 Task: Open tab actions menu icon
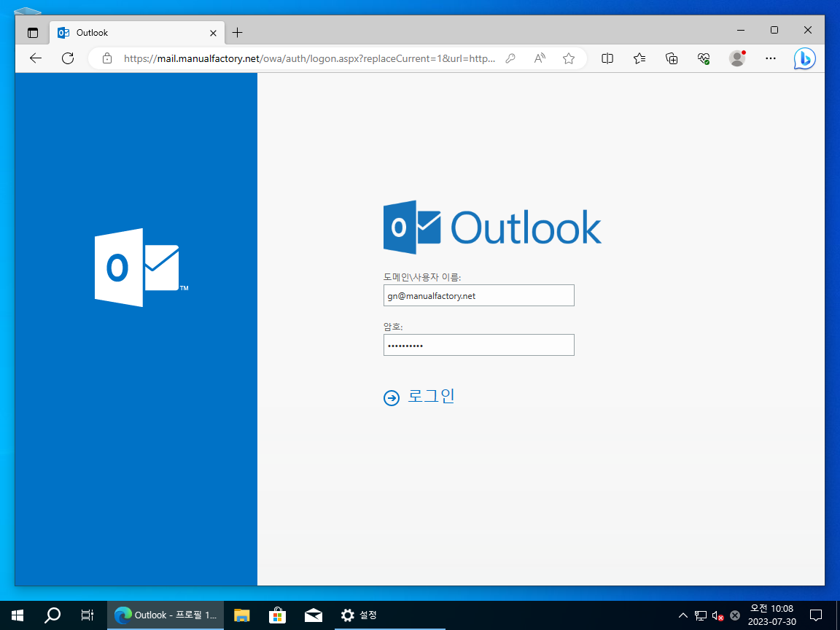(33, 33)
